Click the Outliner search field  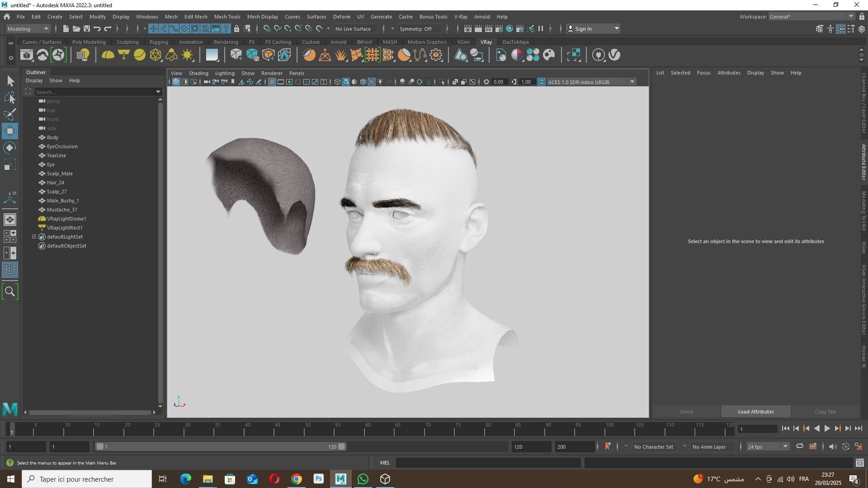94,92
